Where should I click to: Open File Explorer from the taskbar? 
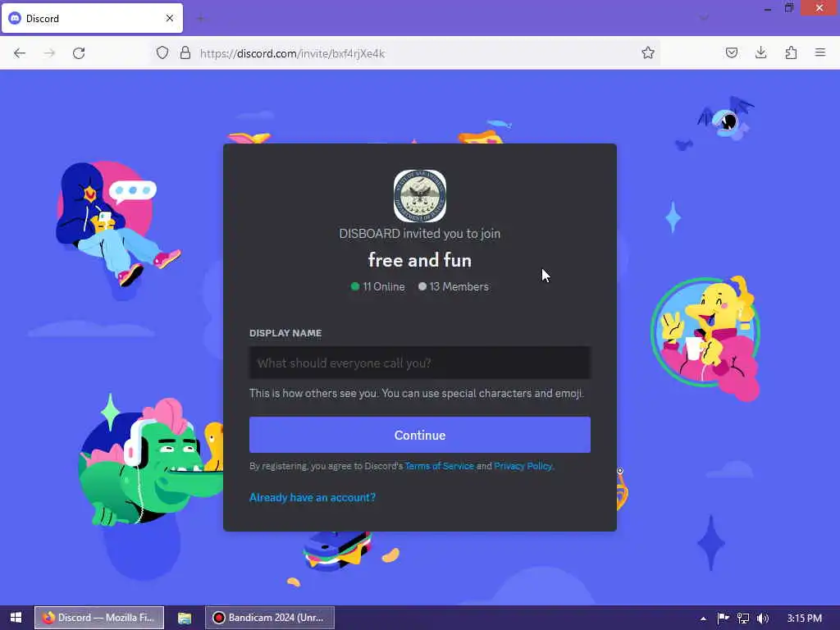[x=185, y=618]
